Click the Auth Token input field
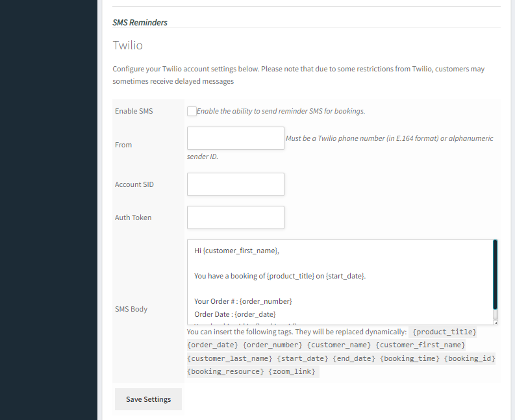Screen dimensions: 515x420 (236, 217)
